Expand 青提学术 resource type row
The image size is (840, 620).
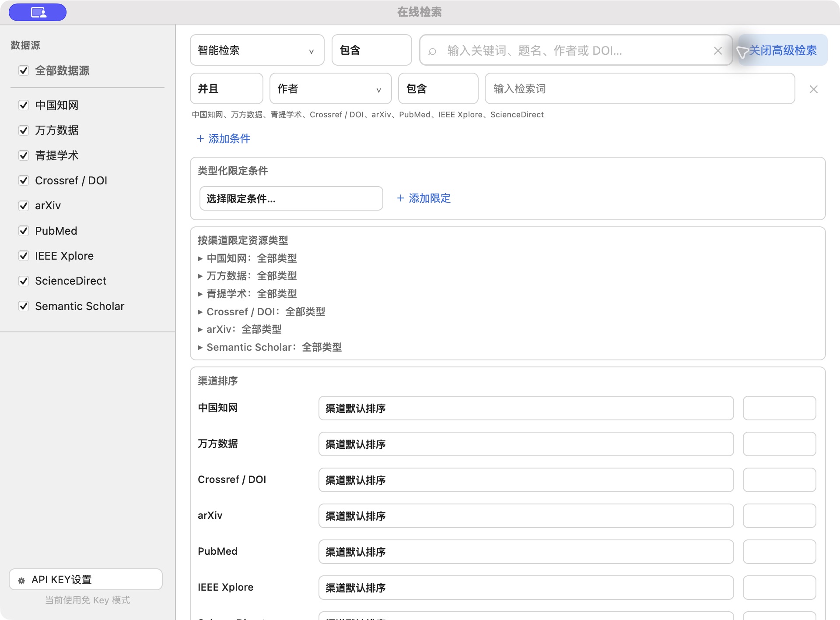tap(247, 294)
